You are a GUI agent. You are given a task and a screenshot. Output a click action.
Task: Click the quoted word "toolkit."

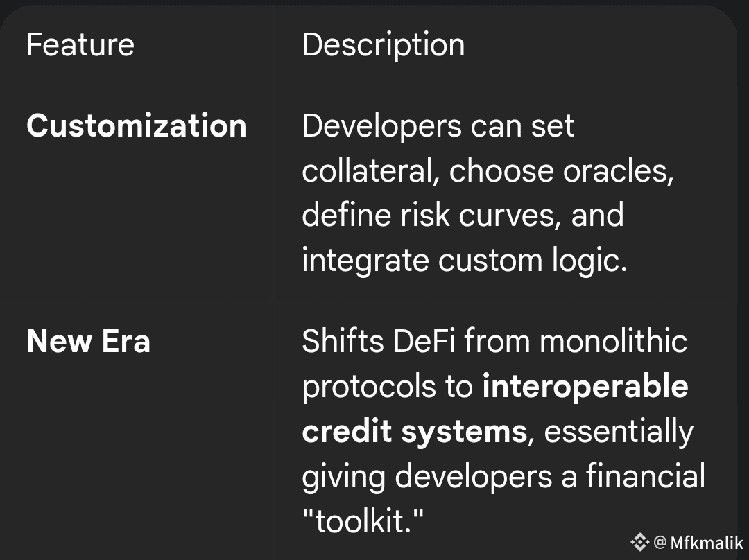(x=363, y=521)
